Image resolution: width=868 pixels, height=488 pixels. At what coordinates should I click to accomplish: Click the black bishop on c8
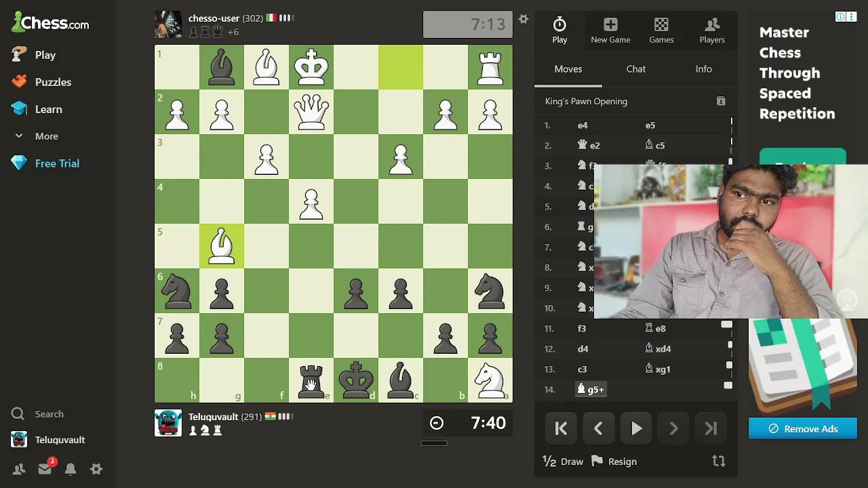[x=401, y=380]
